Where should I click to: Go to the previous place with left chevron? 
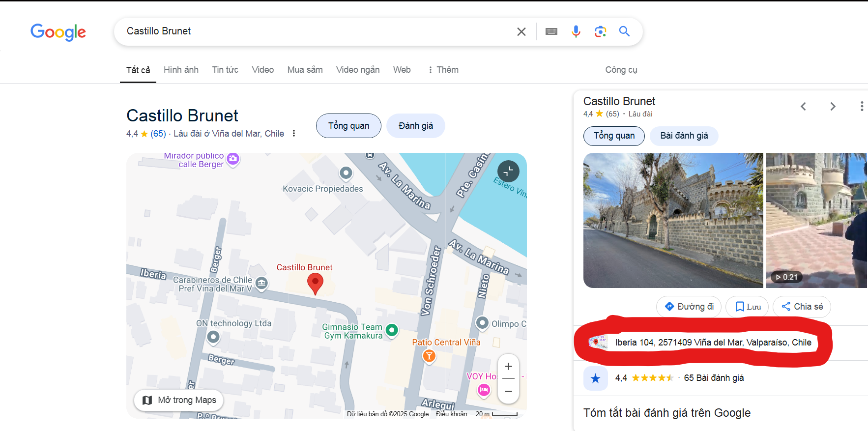pos(803,107)
